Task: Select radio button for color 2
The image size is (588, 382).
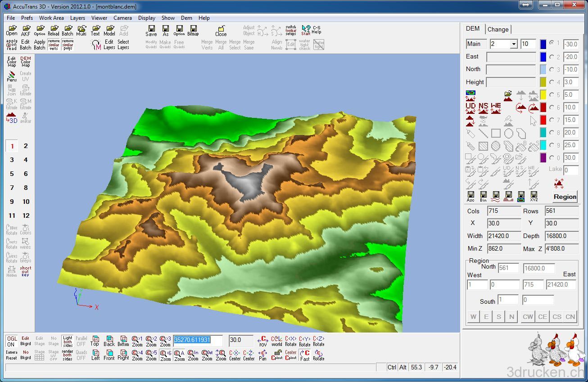Action: pos(552,57)
